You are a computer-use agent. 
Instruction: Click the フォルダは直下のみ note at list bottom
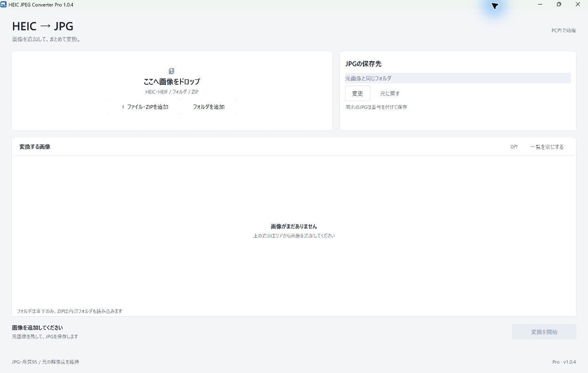[69, 311]
